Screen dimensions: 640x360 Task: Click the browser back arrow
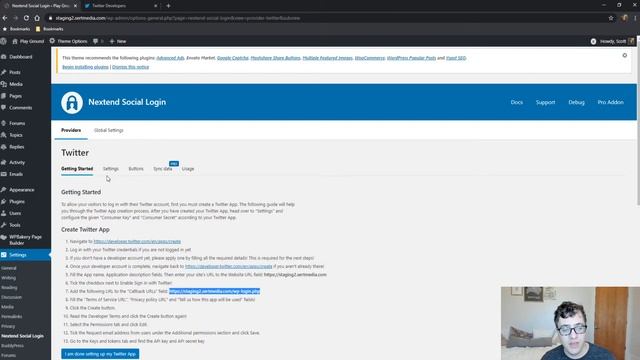pyautogui.click(x=5, y=18)
